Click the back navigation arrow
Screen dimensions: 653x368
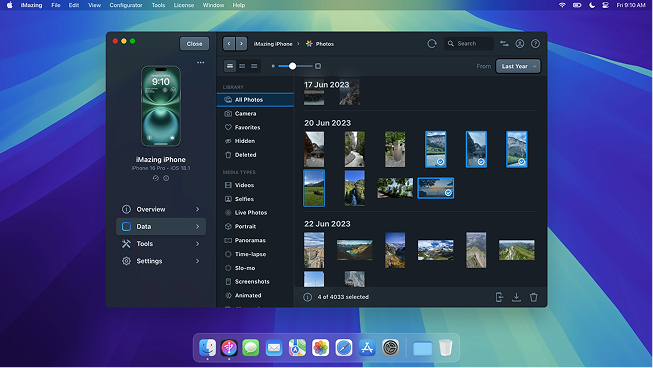click(x=229, y=44)
